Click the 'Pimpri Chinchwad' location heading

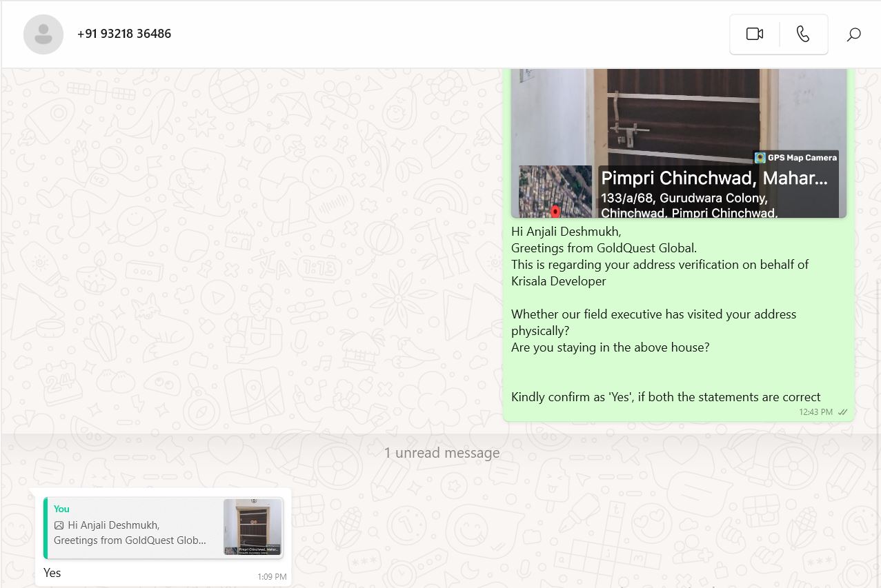coord(713,179)
